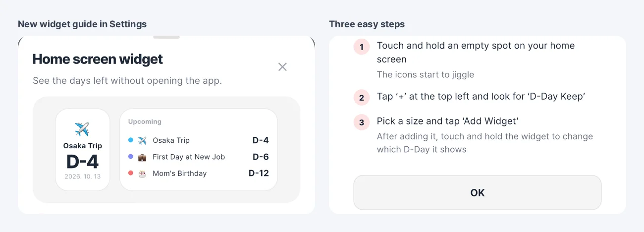
Task: Select the Upcoming list widget preview
Action: tap(199, 150)
